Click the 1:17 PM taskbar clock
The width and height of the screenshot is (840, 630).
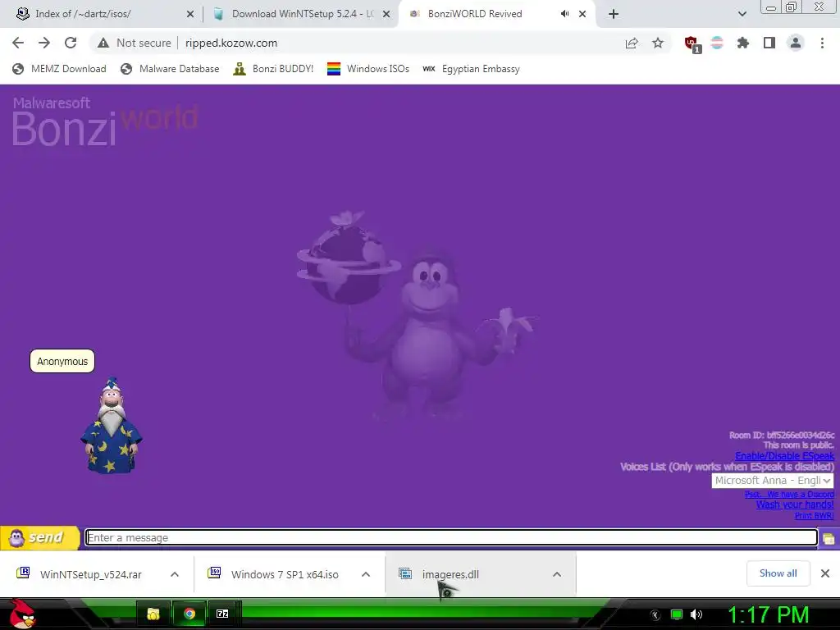768,615
